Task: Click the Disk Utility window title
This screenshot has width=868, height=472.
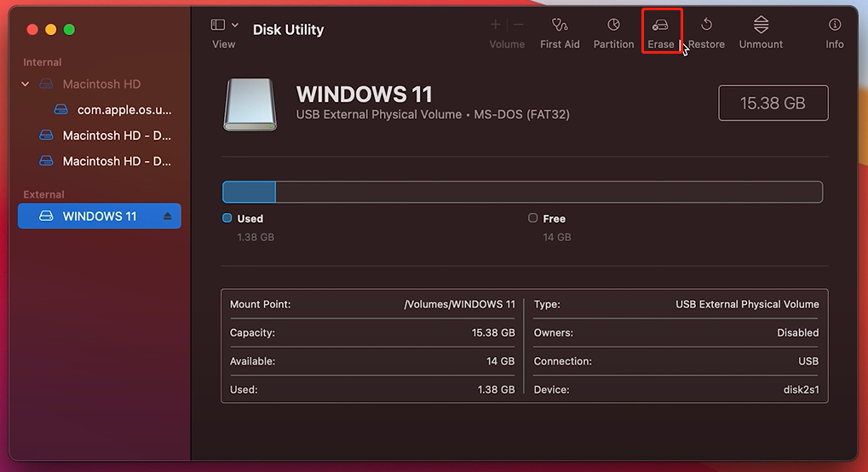Action: point(289,29)
